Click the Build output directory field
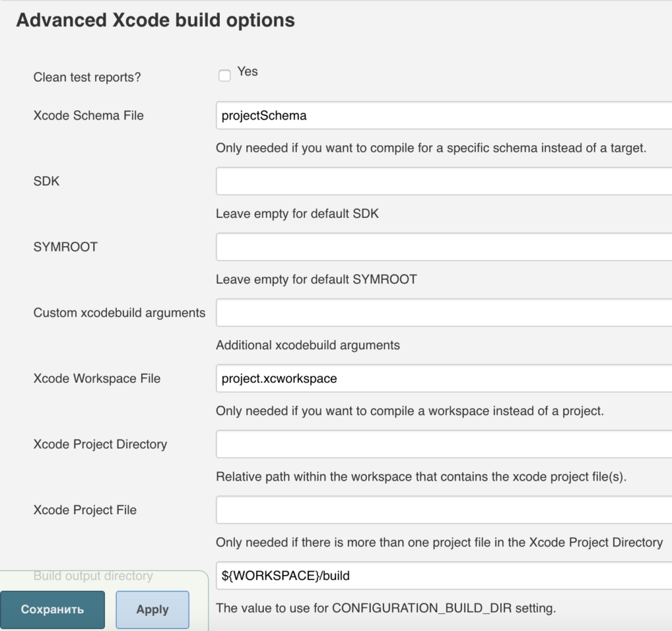 click(x=444, y=575)
